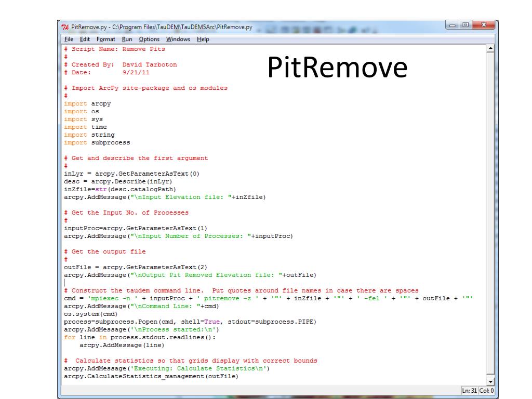
Task: Click the 'desc = arcpy.Describe(inLyr)' line
Action: point(118,181)
